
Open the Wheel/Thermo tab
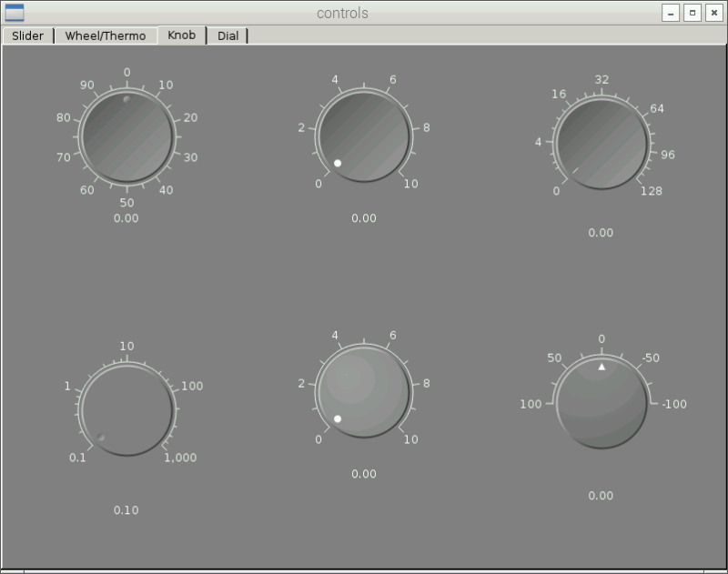(x=106, y=35)
